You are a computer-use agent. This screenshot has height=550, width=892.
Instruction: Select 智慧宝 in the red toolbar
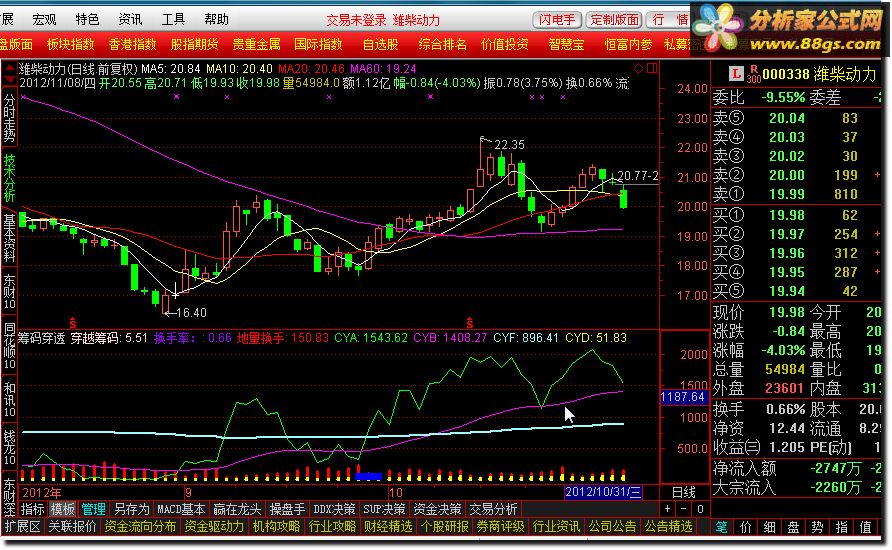tap(566, 44)
